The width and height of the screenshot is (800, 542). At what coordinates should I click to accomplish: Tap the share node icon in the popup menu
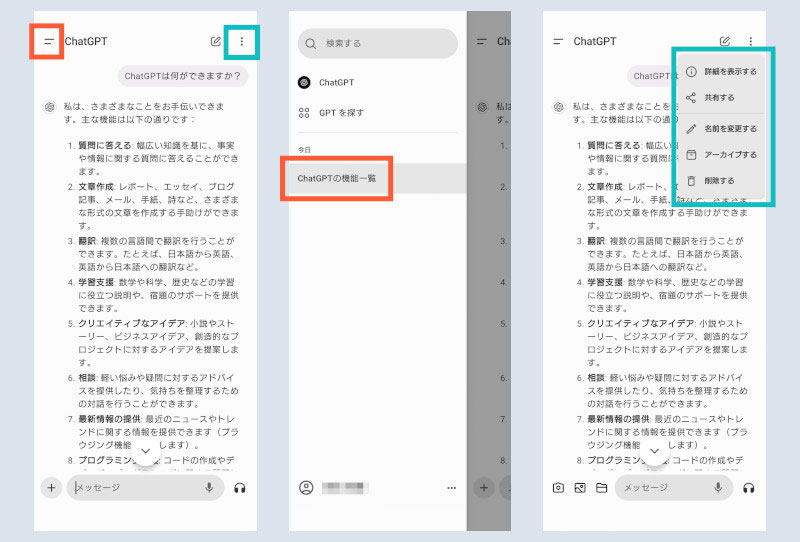click(691, 97)
